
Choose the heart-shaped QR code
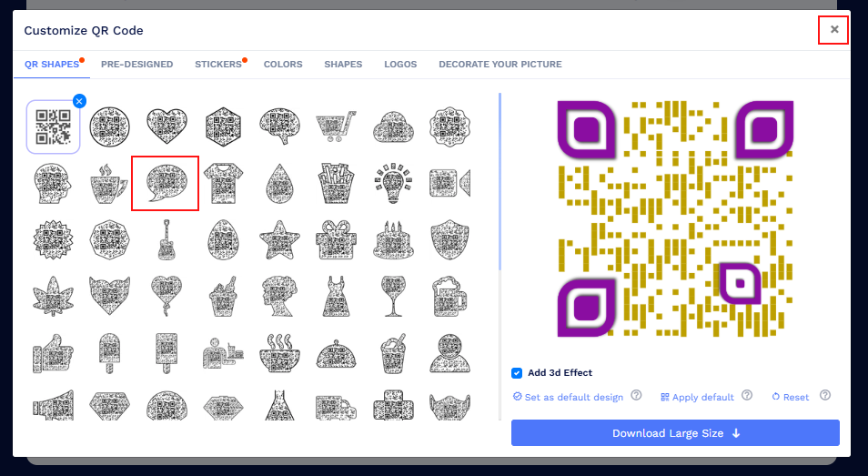pyautogui.click(x=167, y=127)
